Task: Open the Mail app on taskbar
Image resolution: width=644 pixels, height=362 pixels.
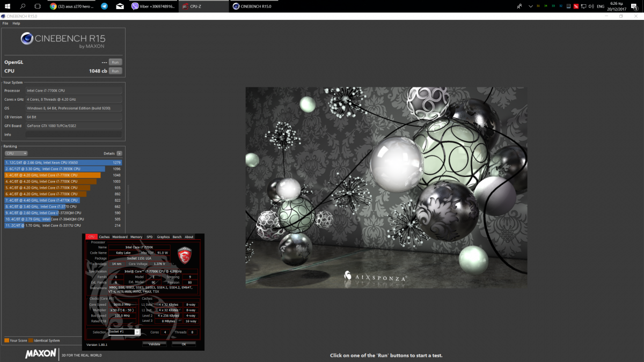Action: tap(120, 6)
